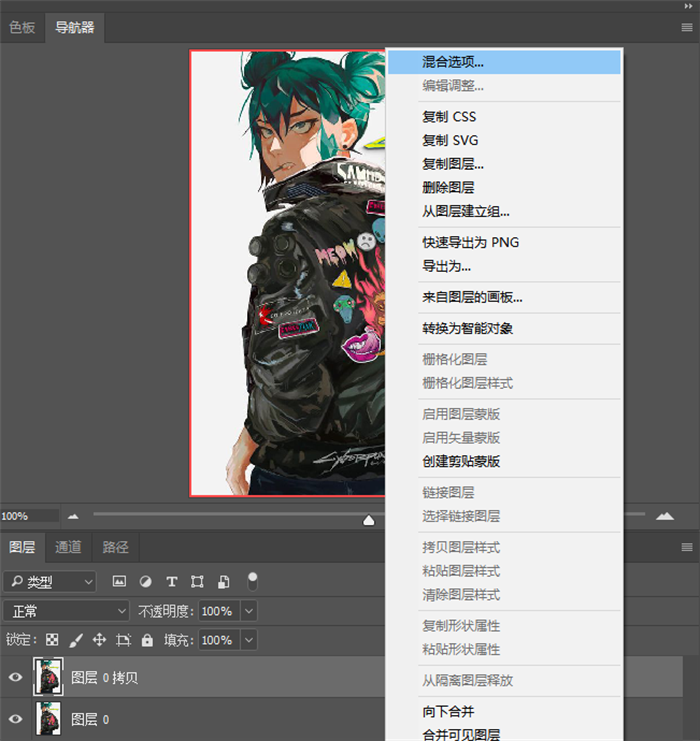Screen dimensions: 700x741
Task: Open the 正常 blend mode dropdown
Action: pos(66,611)
